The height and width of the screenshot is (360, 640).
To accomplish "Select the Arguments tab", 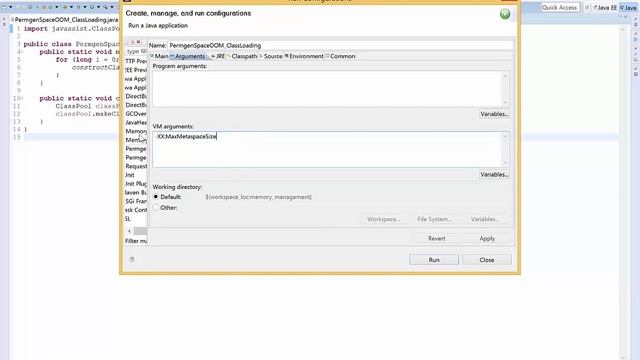I will (x=188, y=56).
